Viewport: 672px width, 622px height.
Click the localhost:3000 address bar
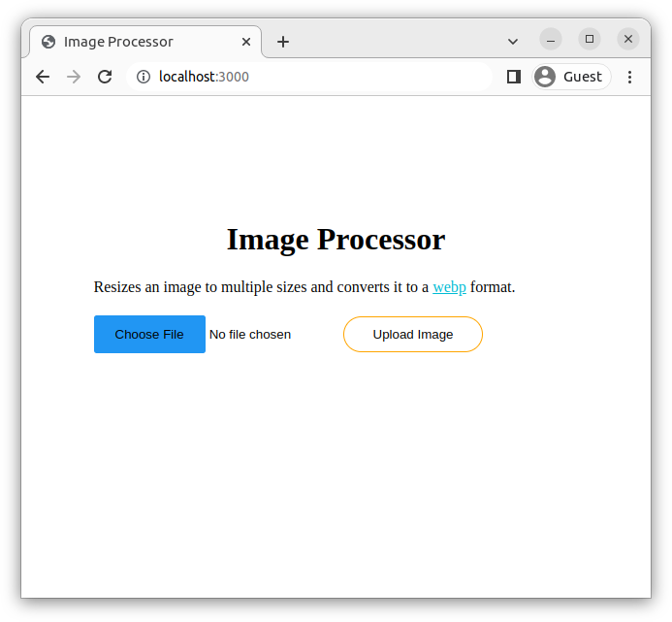308,77
